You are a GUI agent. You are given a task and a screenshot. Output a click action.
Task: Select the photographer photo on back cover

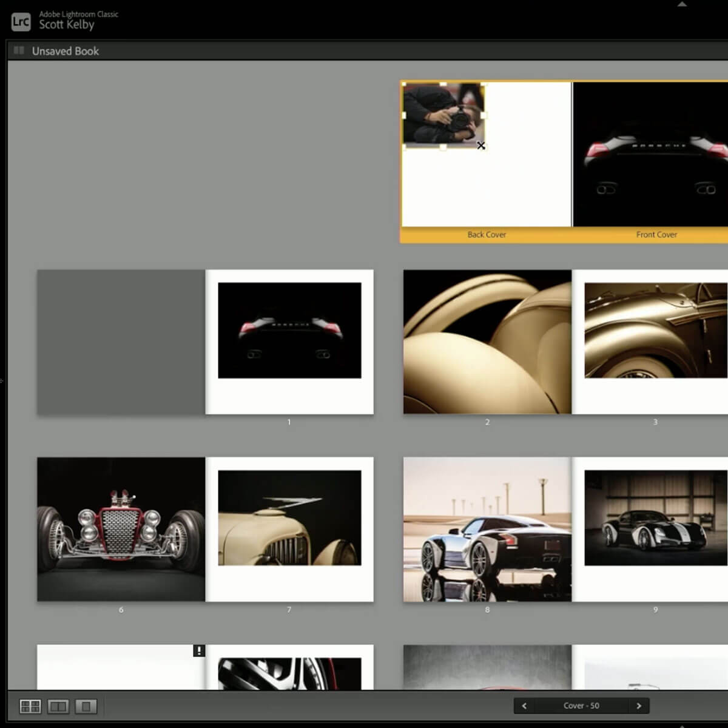click(x=443, y=115)
